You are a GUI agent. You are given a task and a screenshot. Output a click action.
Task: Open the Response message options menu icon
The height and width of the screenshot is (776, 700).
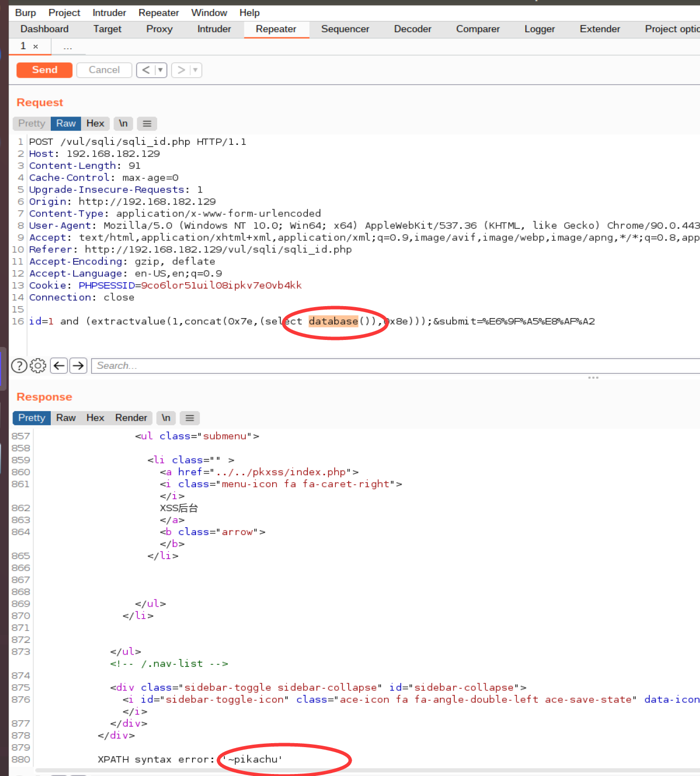[190, 418]
